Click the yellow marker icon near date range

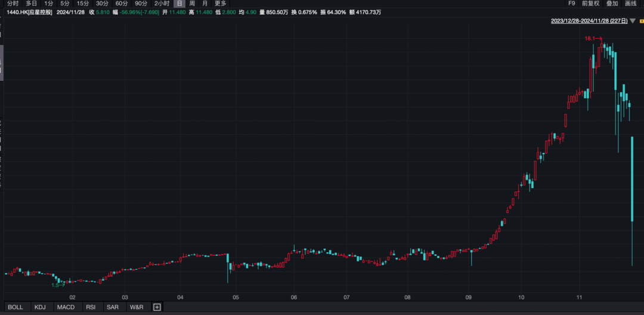[x=640, y=21]
